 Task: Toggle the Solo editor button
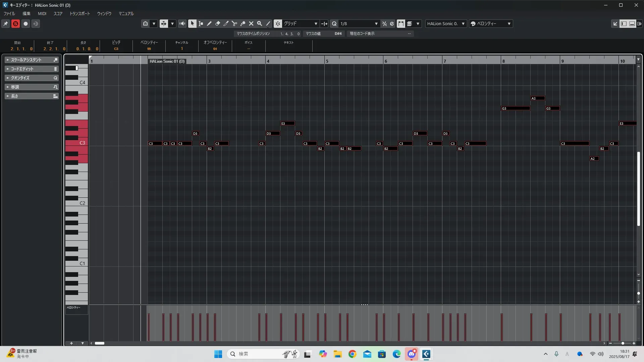point(15,24)
